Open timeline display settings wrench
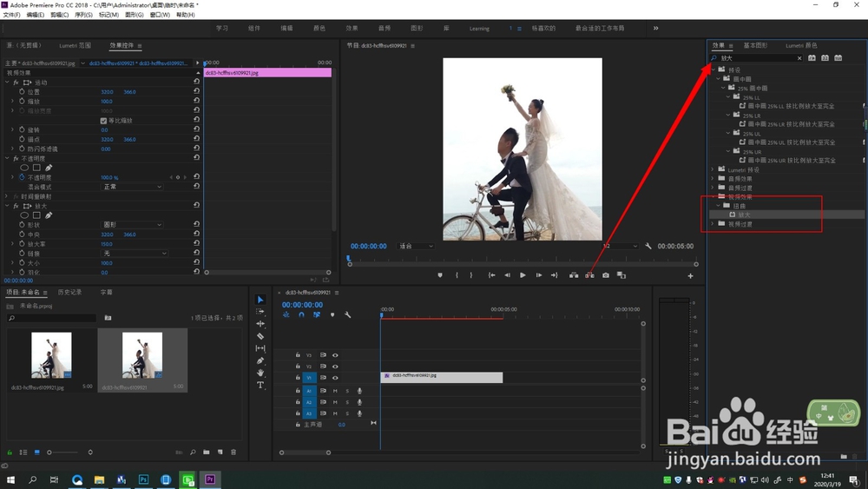The image size is (868, 489). [x=348, y=314]
